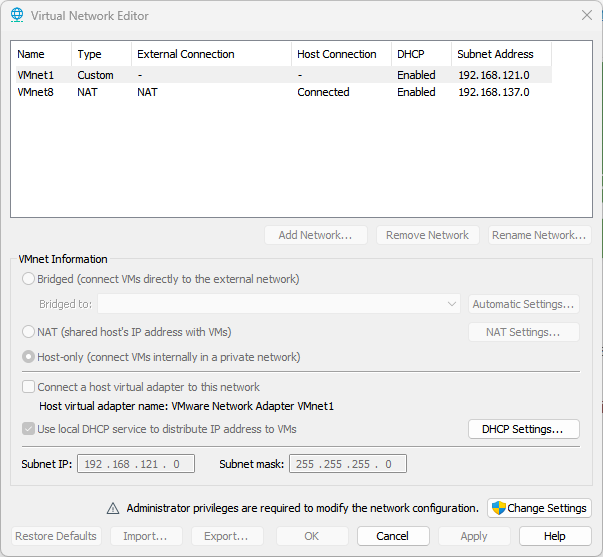Click subnet address 192.168.137.0

494,92
